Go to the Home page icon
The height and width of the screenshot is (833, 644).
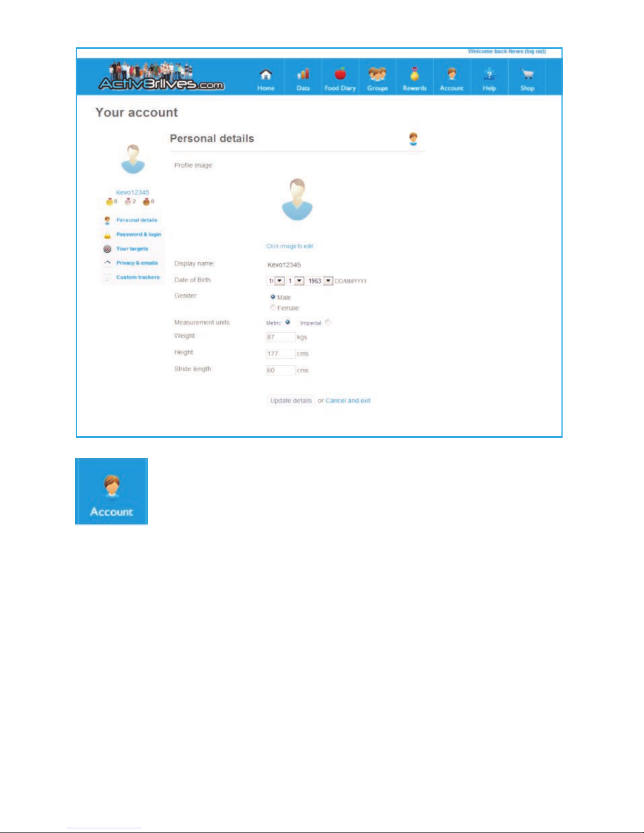pyautogui.click(x=266, y=75)
